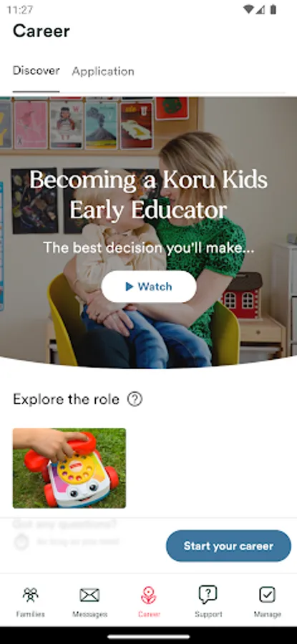Switch to the Application tab
Viewport: 297px width, 644px height.
point(103,72)
